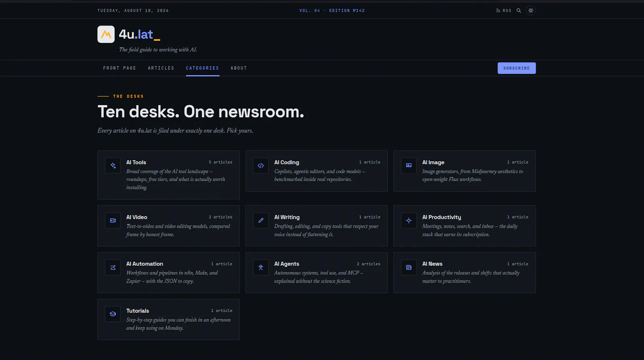Screen dimensions: 644x360
Task: Click the AI Tools sparkle icon
Action: coord(113,166)
